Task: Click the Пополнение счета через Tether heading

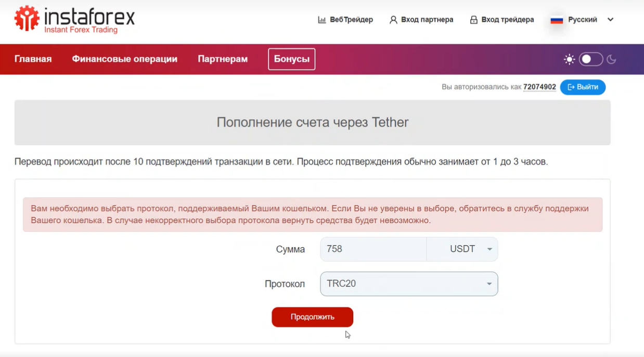Action: 313,122
